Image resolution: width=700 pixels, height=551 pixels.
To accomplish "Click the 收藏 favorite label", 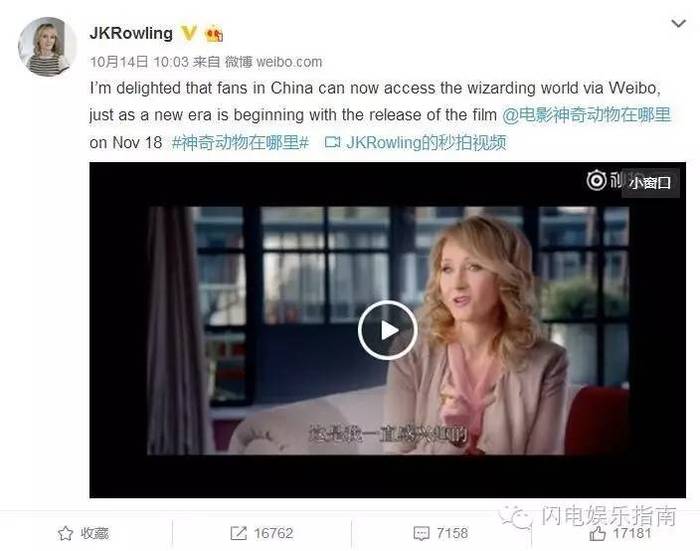I will 95,533.
